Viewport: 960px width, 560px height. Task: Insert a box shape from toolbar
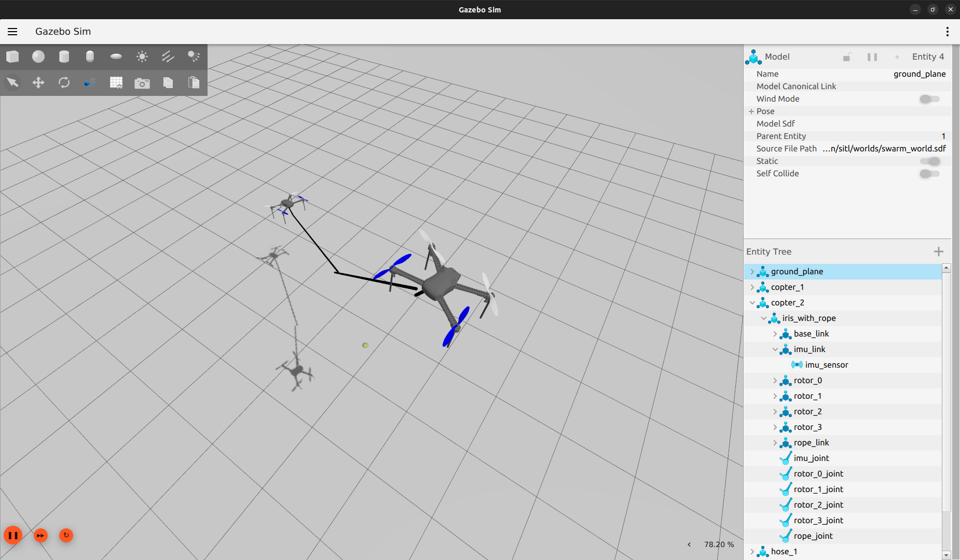pyautogui.click(x=13, y=57)
